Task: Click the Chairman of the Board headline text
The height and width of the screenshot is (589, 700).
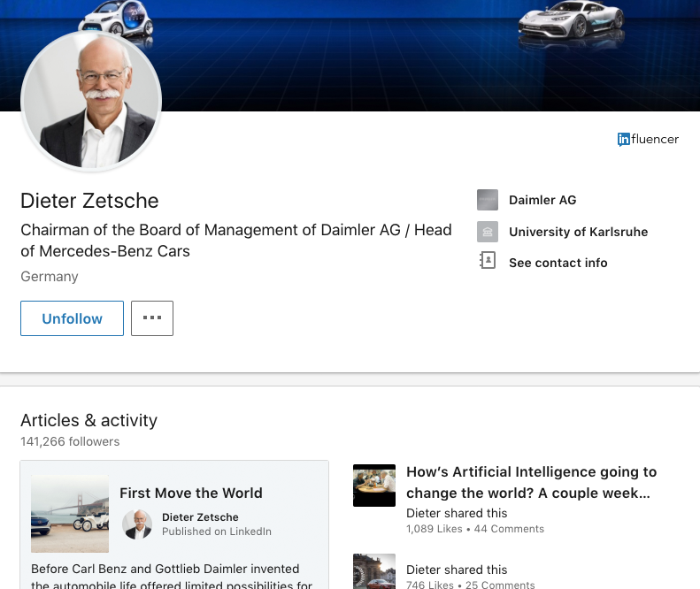Action: pyautogui.click(x=236, y=241)
